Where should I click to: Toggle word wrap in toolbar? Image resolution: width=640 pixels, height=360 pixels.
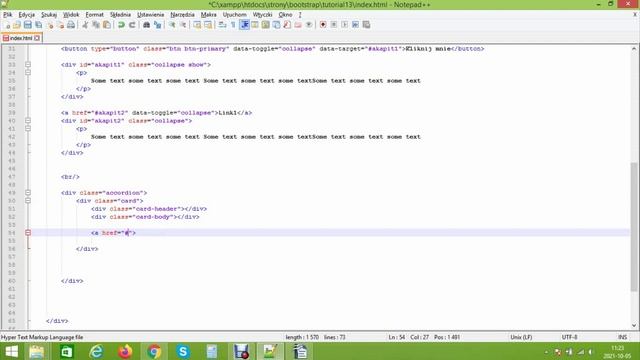[x=222, y=25]
